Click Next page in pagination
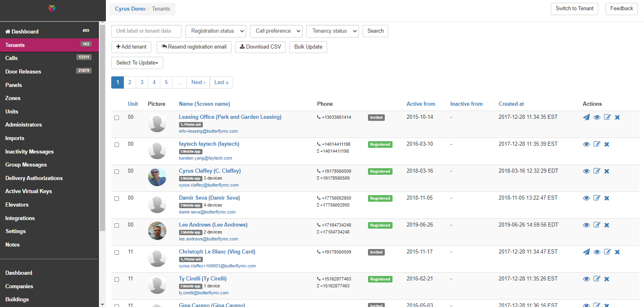The image size is (644, 307). (198, 82)
